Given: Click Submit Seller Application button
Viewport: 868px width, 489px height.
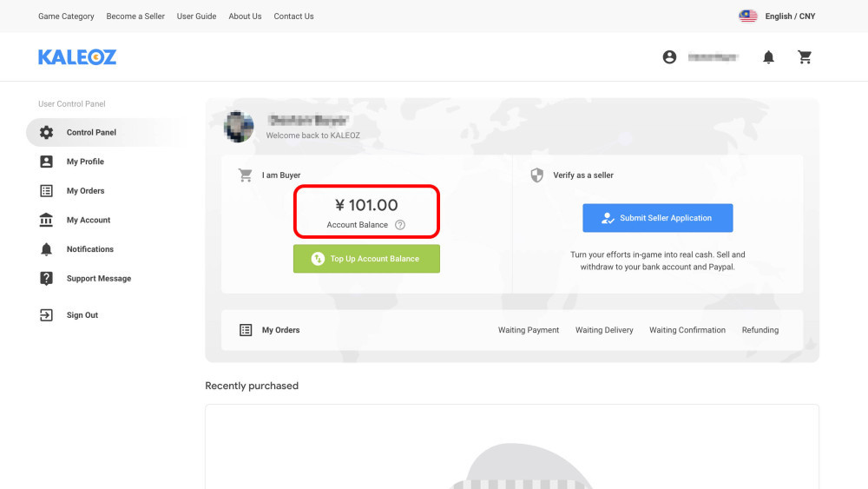Looking at the screenshot, I should click(x=658, y=218).
